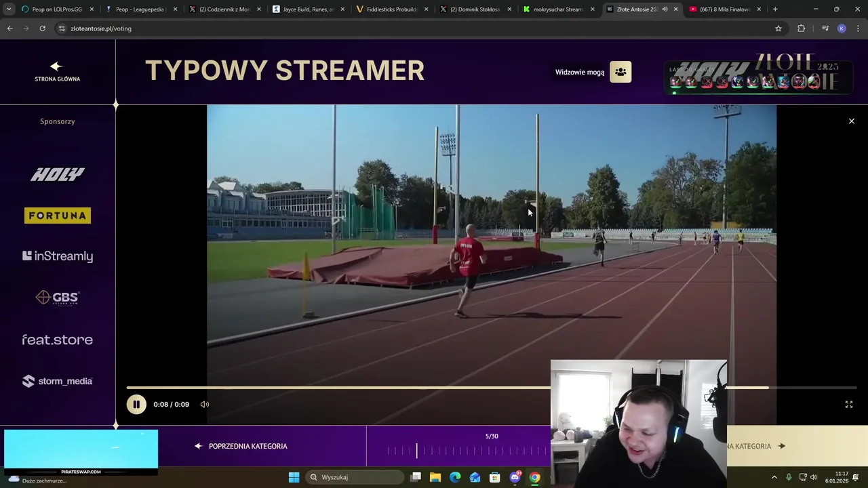Open the media control button in toolbar

point(825,28)
